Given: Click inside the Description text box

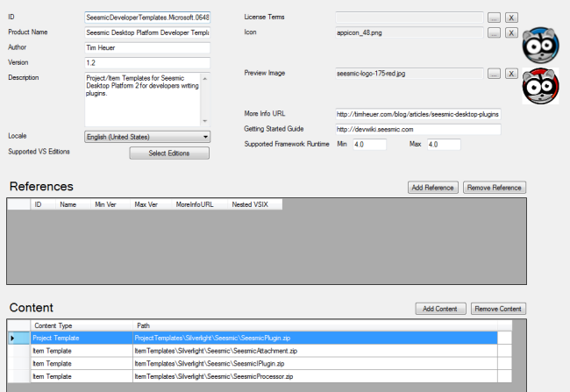Looking at the screenshot, I should coord(142,99).
